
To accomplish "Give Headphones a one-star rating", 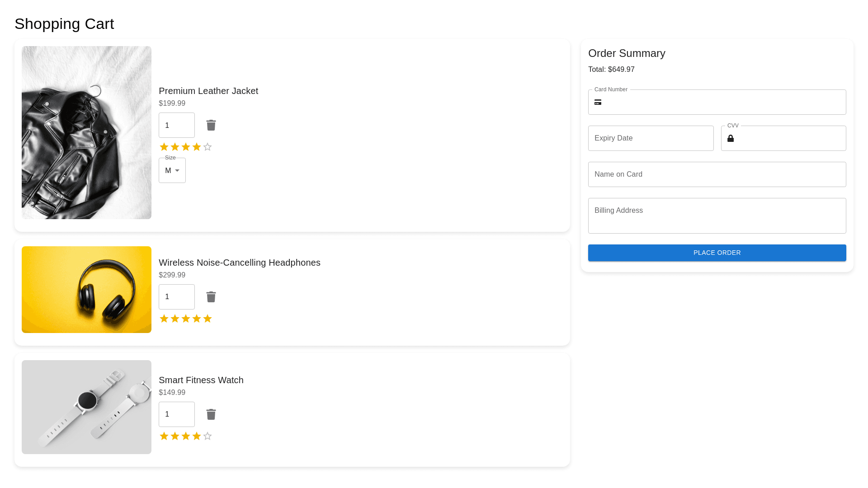I will coord(164,319).
